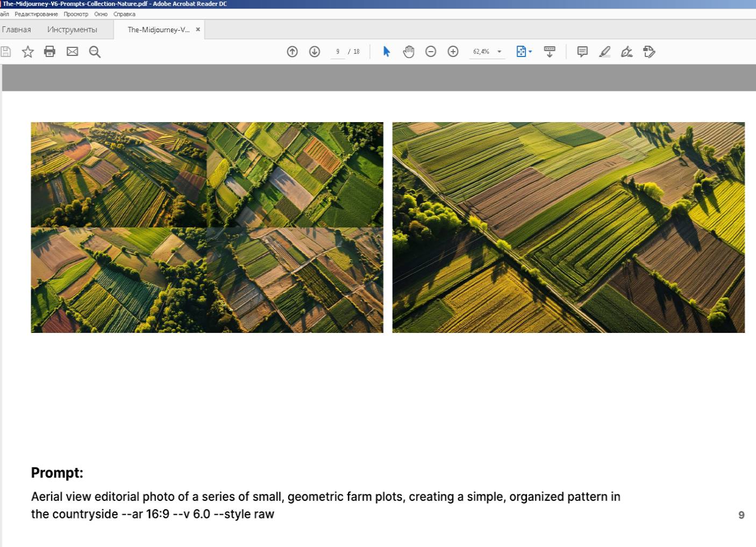Switch to the Инструменты tab
The height and width of the screenshot is (547, 756).
(x=72, y=30)
